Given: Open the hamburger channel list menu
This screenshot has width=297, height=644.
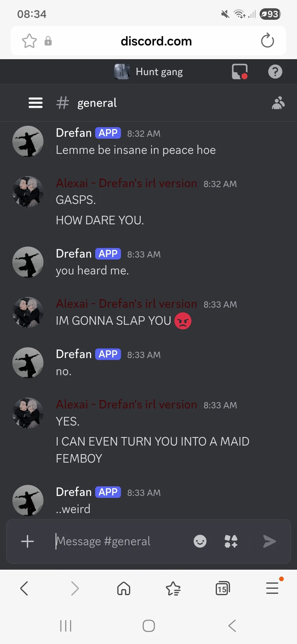Looking at the screenshot, I should click(35, 103).
